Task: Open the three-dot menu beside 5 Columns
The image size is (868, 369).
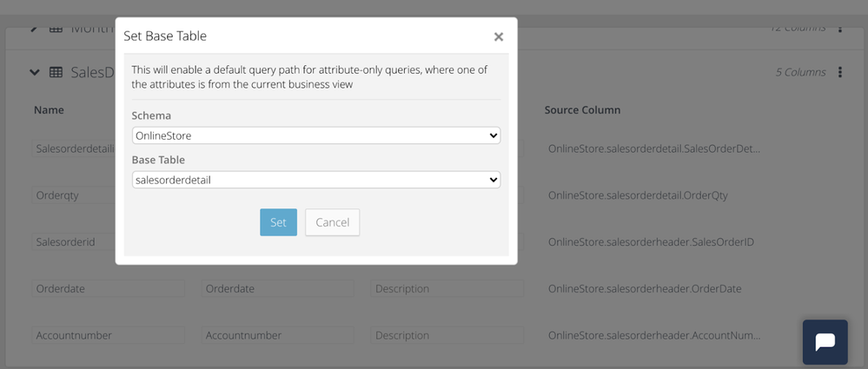Action: [840, 72]
